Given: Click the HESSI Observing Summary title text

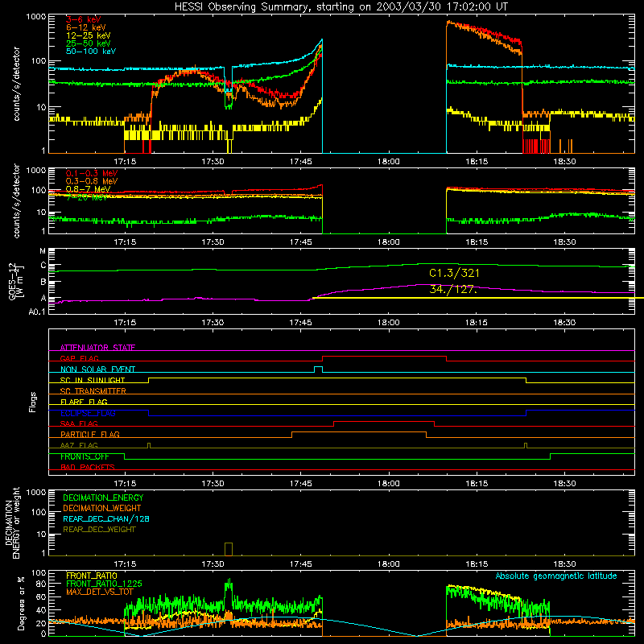Looking at the screenshot, I should tap(341, 7).
